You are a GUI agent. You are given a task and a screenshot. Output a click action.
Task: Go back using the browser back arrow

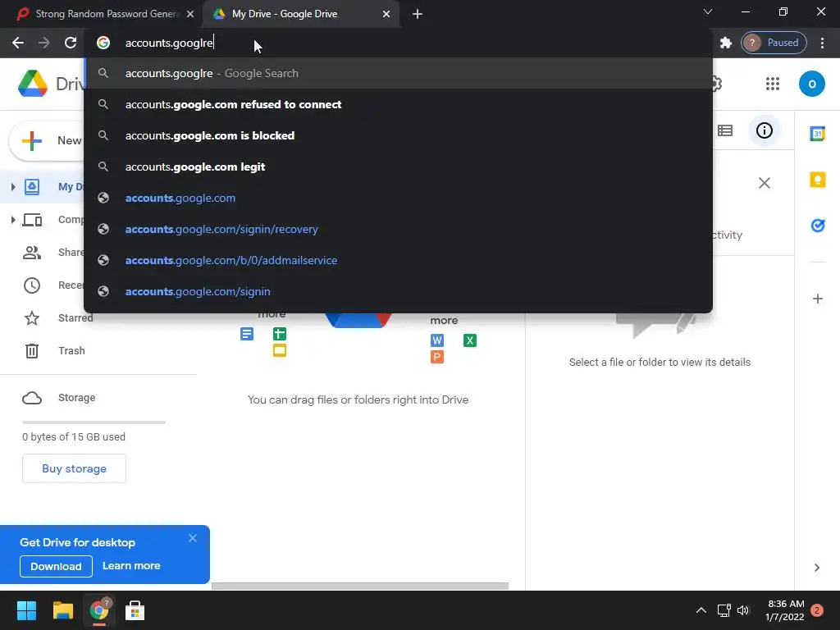(18, 43)
